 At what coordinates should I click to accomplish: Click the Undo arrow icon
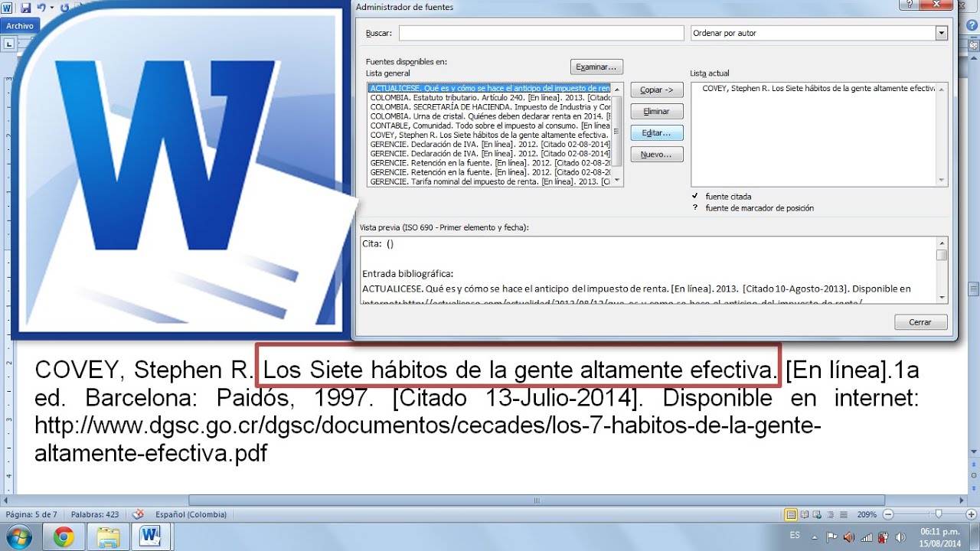click(42, 8)
